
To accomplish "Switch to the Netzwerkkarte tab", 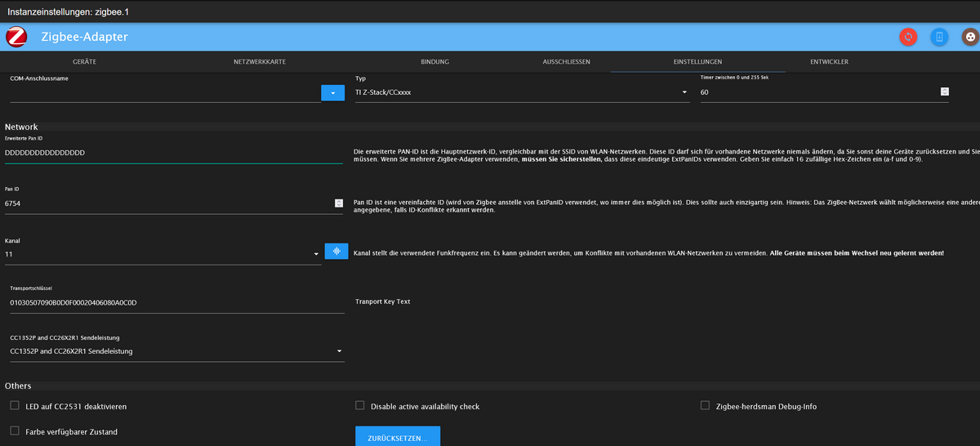I will pyautogui.click(x=259, y=62).
